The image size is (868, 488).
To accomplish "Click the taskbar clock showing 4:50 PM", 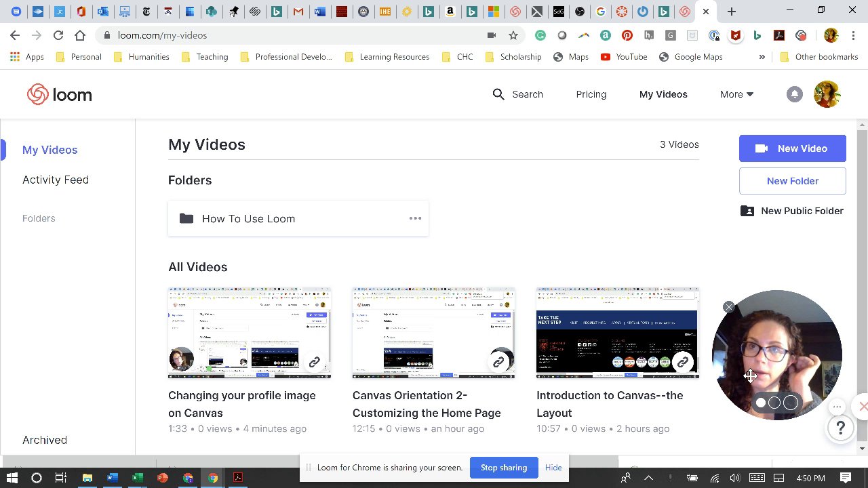I will 810,478.
